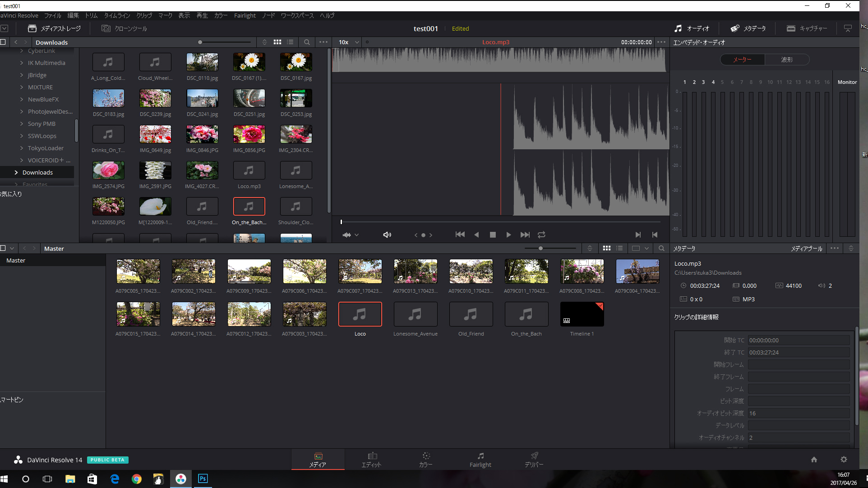The width and height of the screenshot is (868, 488).
Task: Toggle loop playback icon
Action: (x=541, y=235)
